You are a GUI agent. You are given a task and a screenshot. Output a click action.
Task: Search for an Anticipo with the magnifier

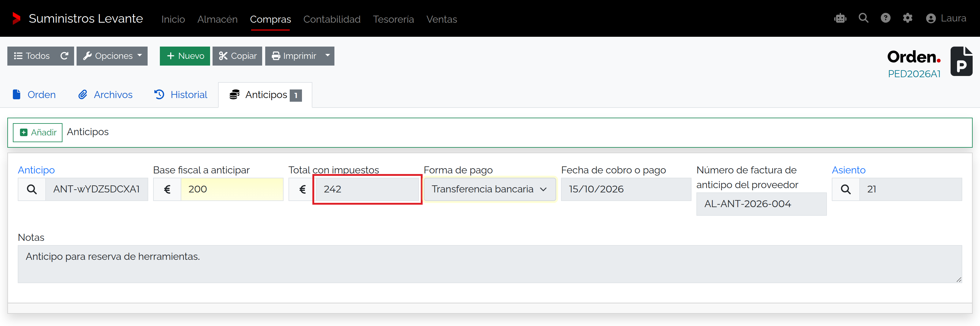click(x=32, y=189)
